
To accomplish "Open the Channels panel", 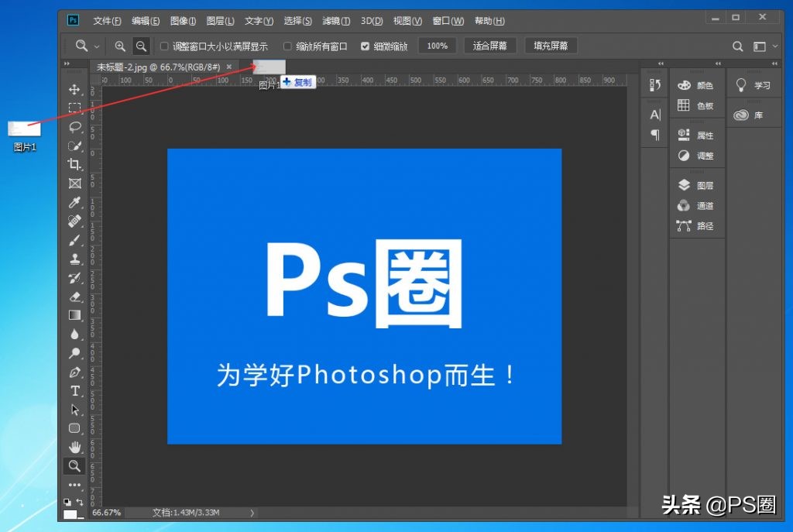I will pyautogui.click(x=696, y=205).
